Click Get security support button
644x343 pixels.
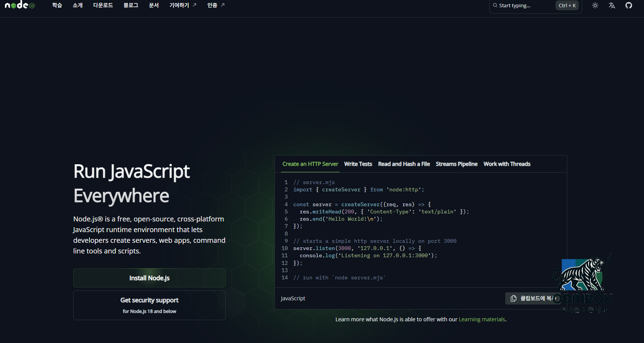(x=149, y=305)
